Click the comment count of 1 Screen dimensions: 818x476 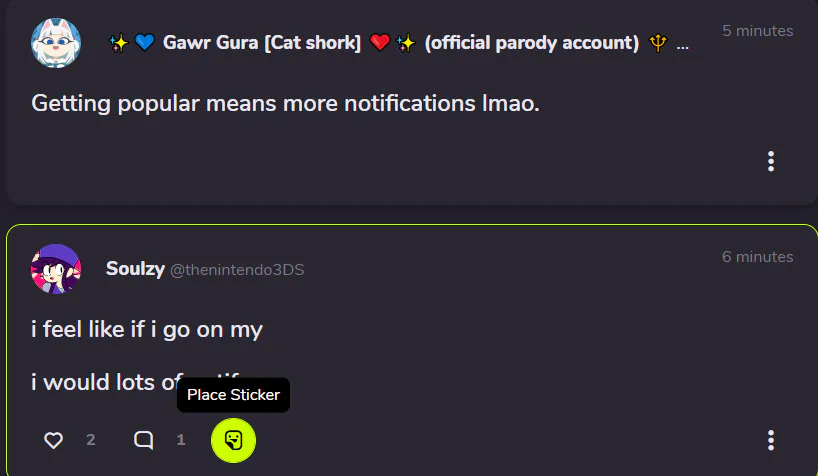[181, 440]
